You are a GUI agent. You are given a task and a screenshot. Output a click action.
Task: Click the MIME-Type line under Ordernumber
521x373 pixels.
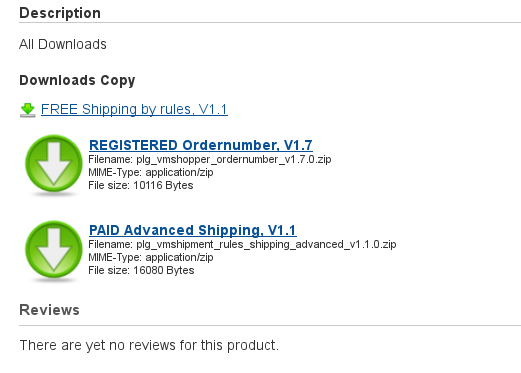[151, 172]
